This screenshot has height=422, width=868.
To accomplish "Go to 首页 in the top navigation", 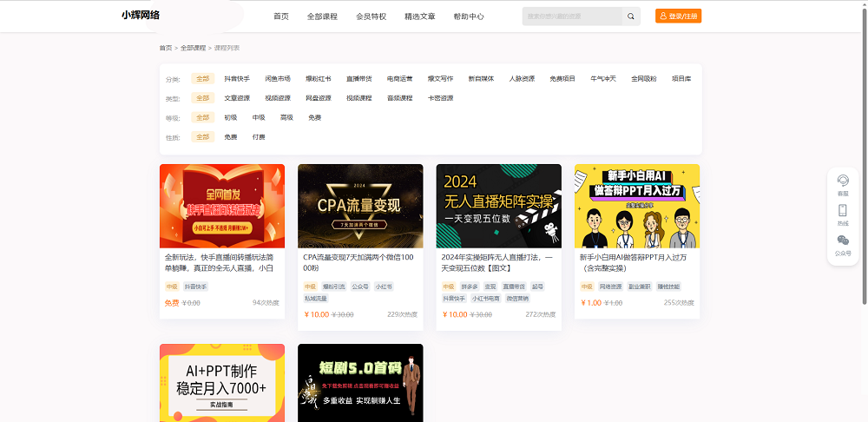I will point(281,16).
